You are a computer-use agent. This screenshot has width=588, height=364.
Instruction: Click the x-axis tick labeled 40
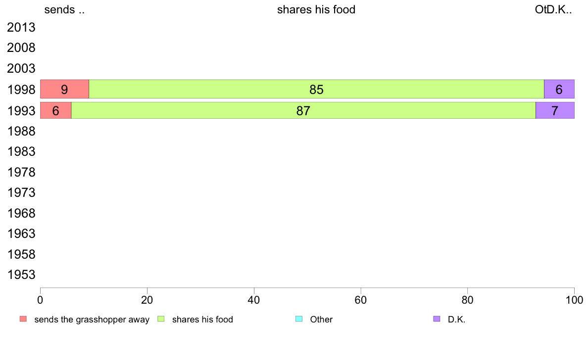[x=254, y=300]
